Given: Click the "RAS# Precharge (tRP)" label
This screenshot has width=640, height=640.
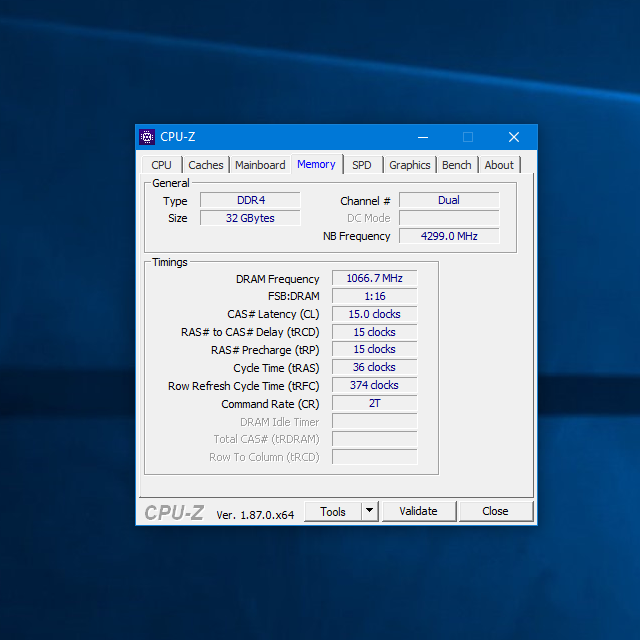Looking at the screenshot, I should (265, 350).
